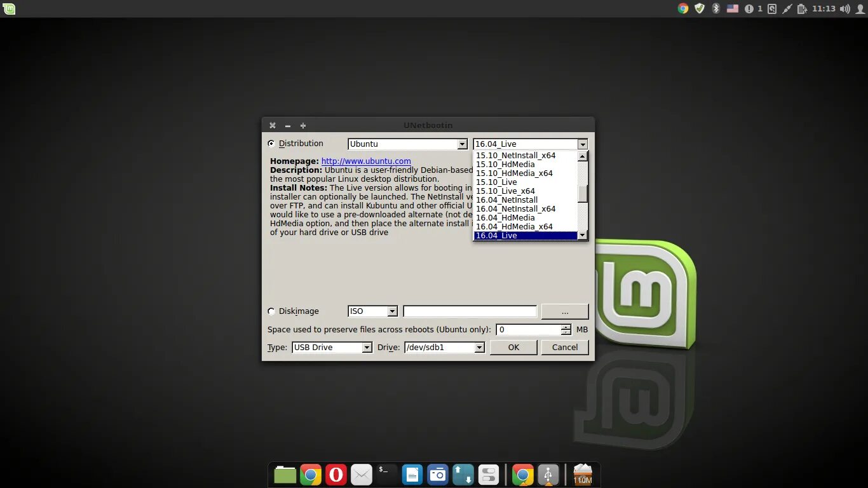Screen dimensions: 868x488
Task: Open the USB Drive type dropdown
Action: 332,348
